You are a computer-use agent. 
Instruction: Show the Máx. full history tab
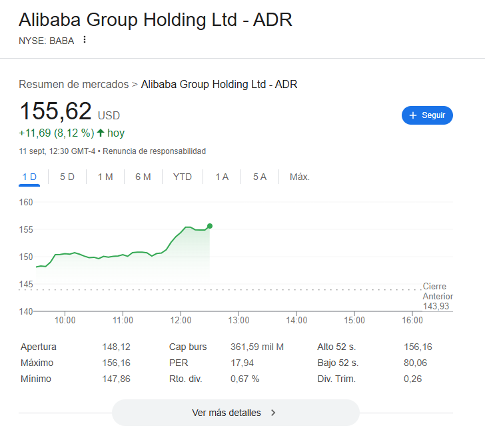(300, 177)
